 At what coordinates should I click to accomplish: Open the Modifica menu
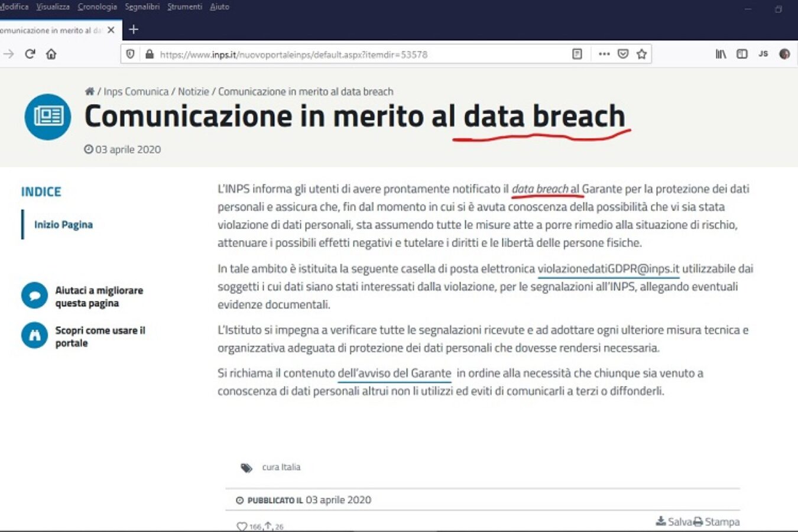(x=14, y=7)
